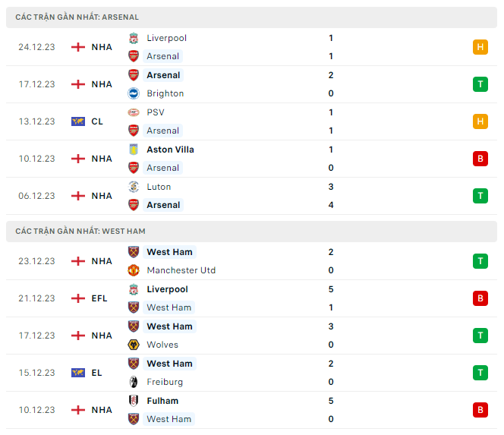The height and width of the screenshot is (435, 504).
Task: Click the Aston Villa team badge
Action: tap(134, 150)
